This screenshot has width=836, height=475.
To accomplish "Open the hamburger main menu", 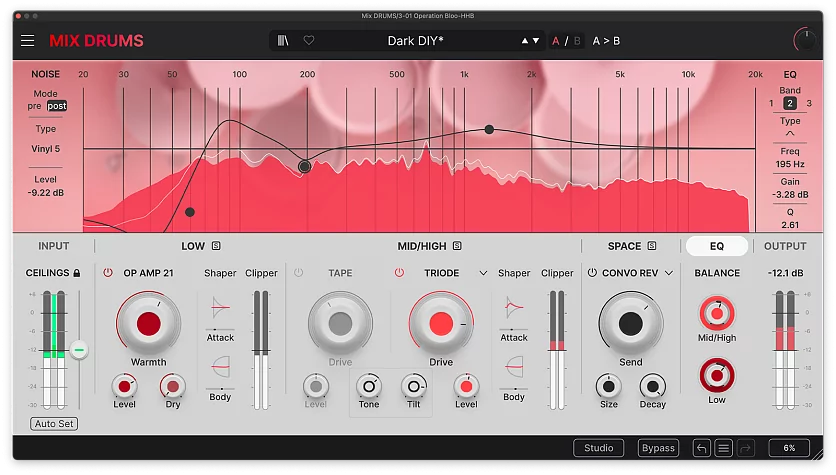I will coord(28,41).
